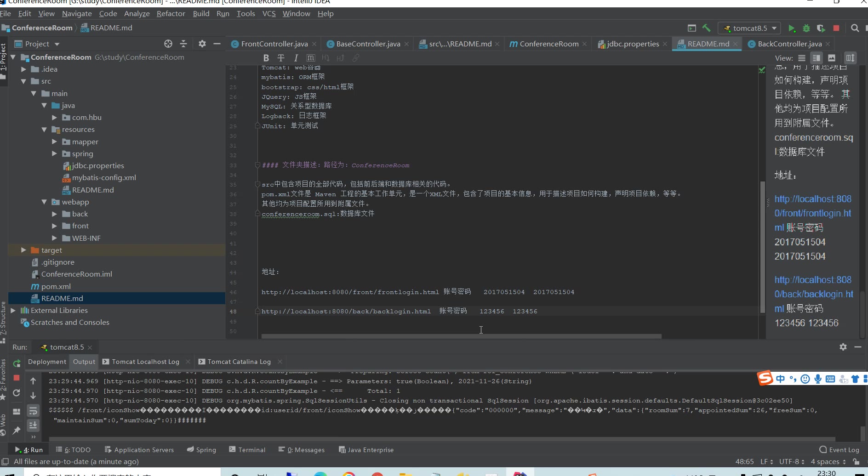This screenshot has width=868, height=476.
Task: Hide the Project tool window
Action: [x=217, y=44]
